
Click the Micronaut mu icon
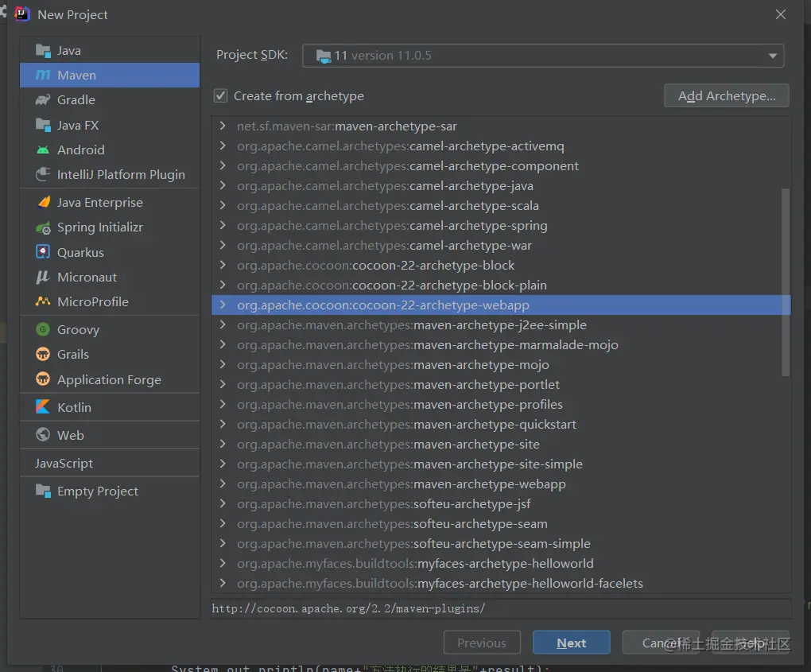point(42,278)
